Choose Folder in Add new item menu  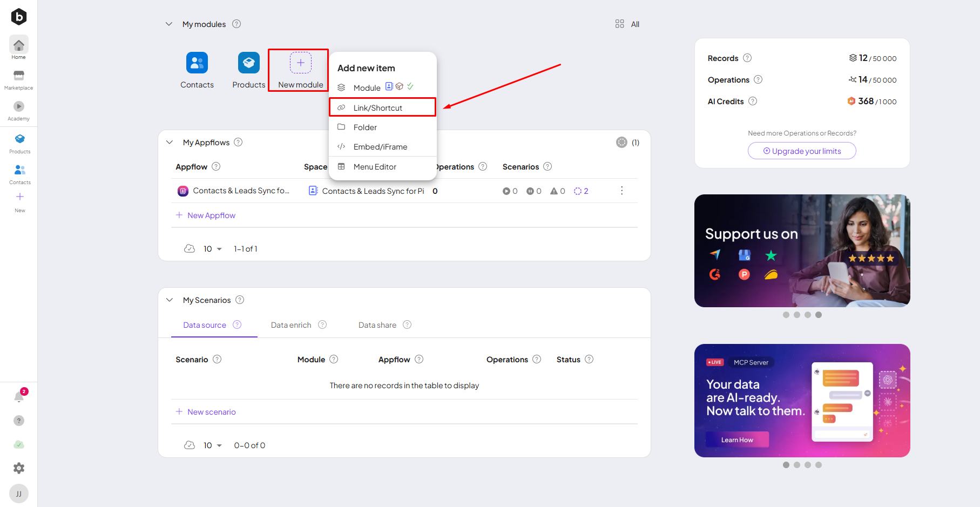click(365, 127)
